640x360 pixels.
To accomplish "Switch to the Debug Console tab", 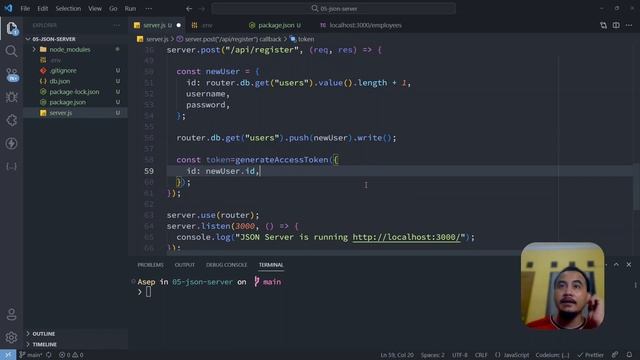I will pyautogui.click(x=226, y=264).
